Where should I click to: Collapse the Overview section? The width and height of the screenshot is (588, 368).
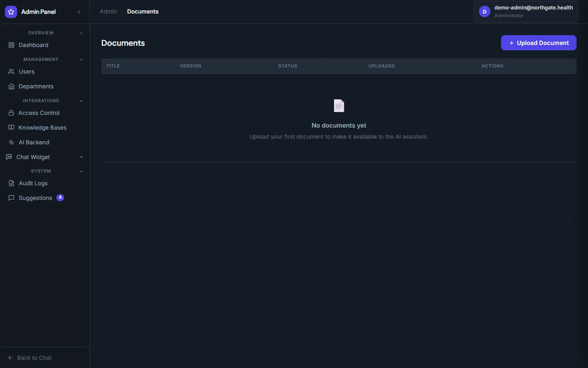[x=81, y=33]
